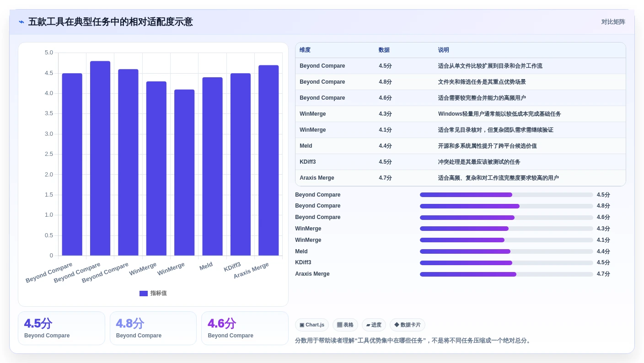This screenshot has width=644, height=363.
Task: Click the progress bar labeled 4.1分
Action: tap(506, 240)
